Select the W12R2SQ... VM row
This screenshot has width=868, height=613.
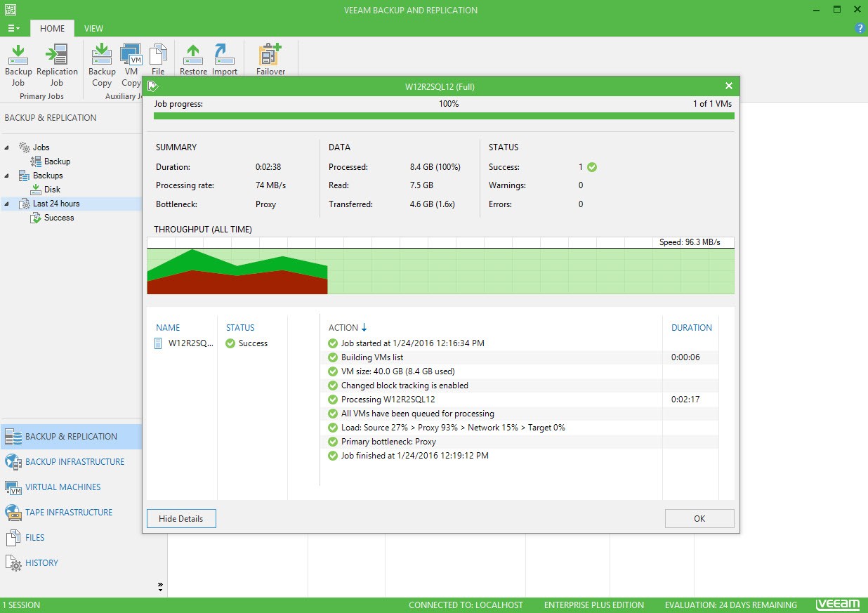pyautogui.click(x=184, y=343)
